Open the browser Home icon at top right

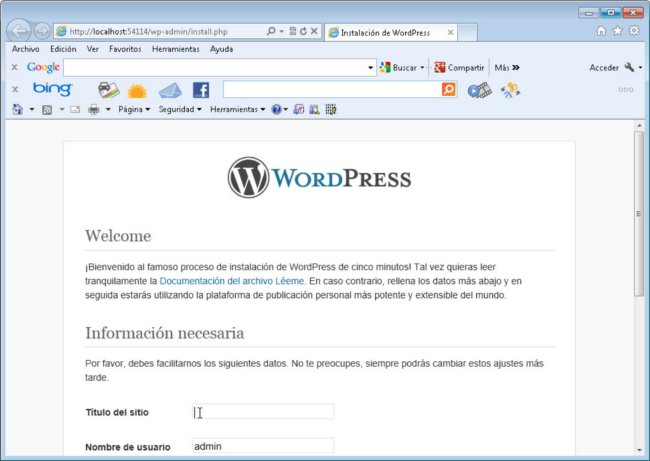click(601, 31)
